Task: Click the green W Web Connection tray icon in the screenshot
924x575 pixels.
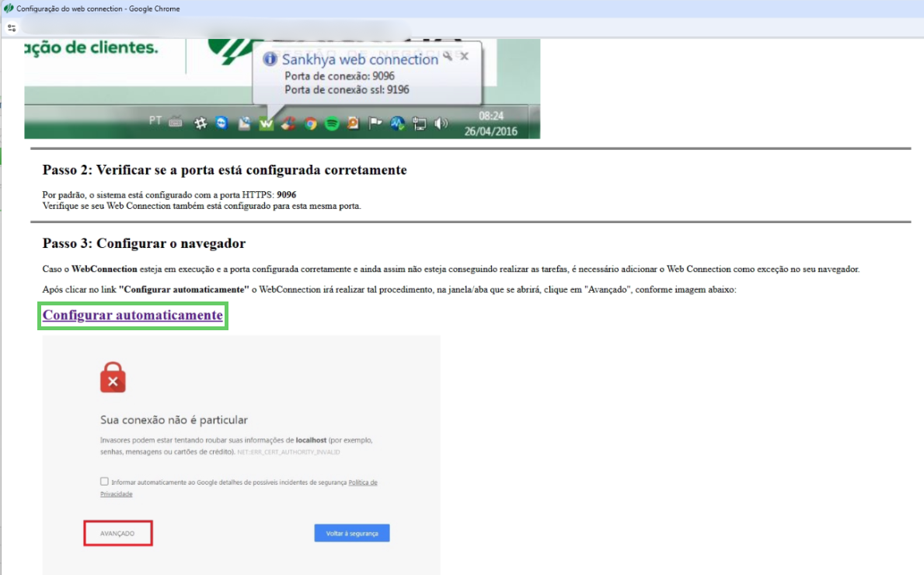Action: tap(267, 123)
